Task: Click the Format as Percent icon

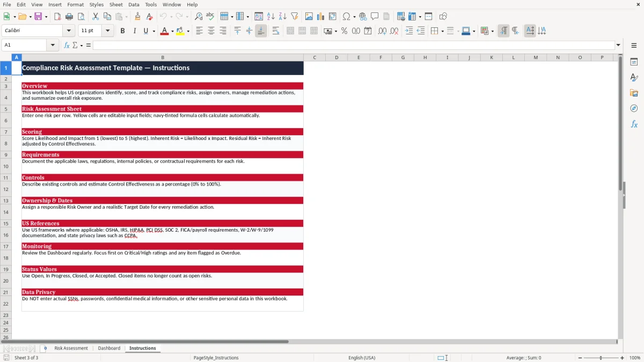Action: [344, 31]
